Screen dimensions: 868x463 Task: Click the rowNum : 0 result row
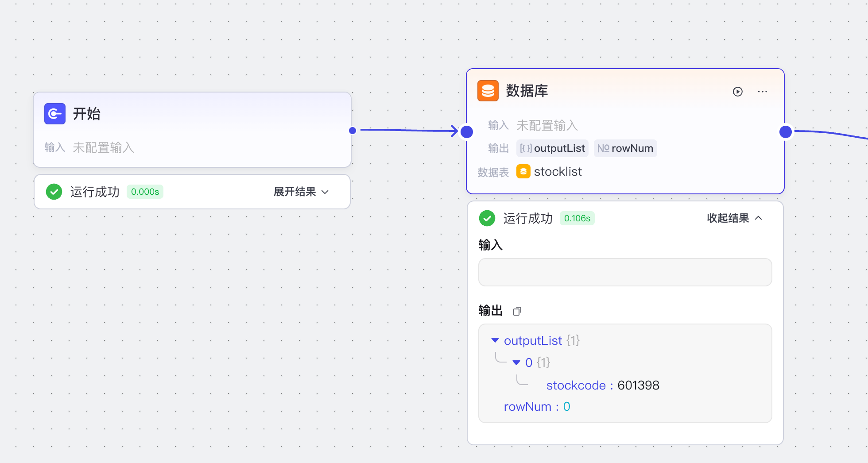[537, 406]
